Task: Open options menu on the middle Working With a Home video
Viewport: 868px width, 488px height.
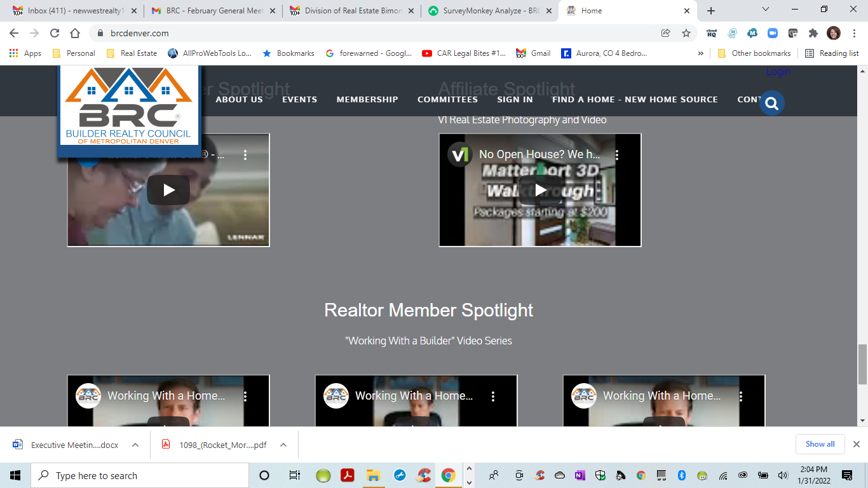Action: coord(493,396)
